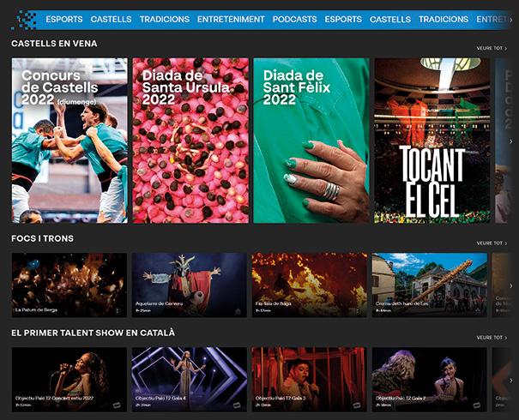Image resolution: width=519 pixels, height=420 pixels.
Task: Click the Aquelarre de Cervera title text
Action: click(159, 303)
